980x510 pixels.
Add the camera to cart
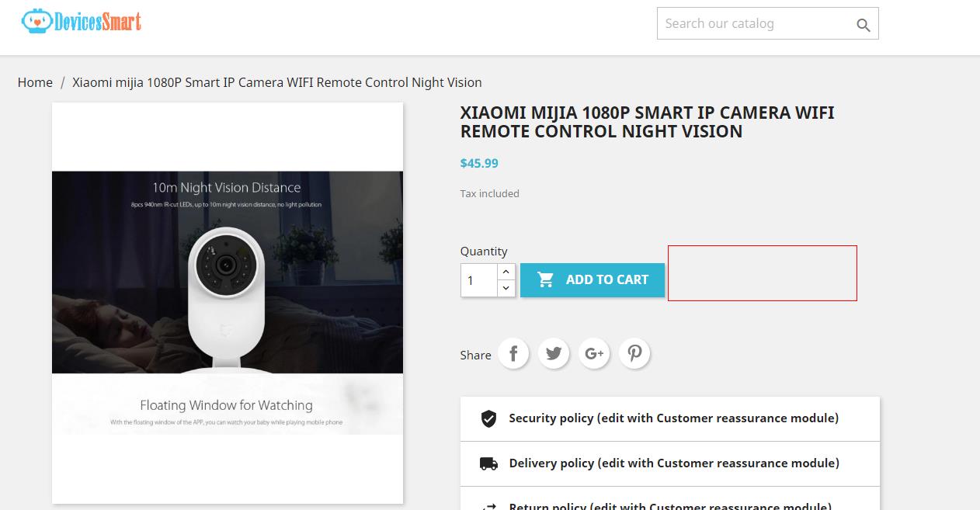[x=593, y=279]
